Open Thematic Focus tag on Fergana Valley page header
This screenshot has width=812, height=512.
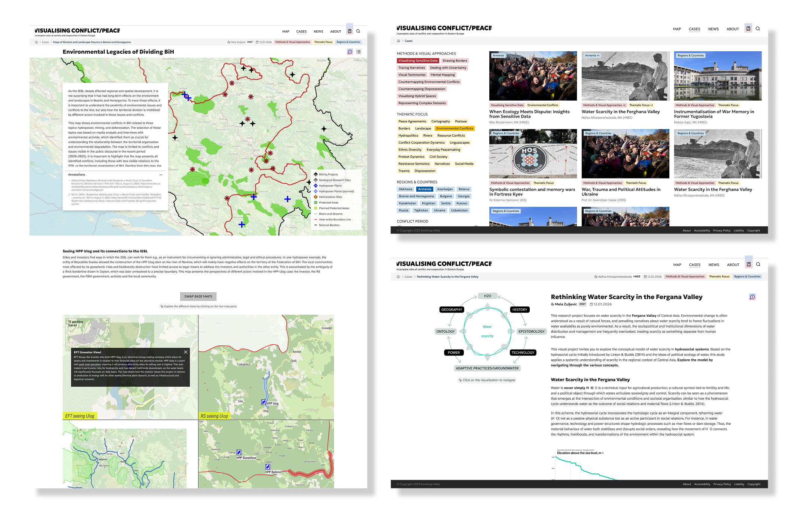[x=719, y=277]
